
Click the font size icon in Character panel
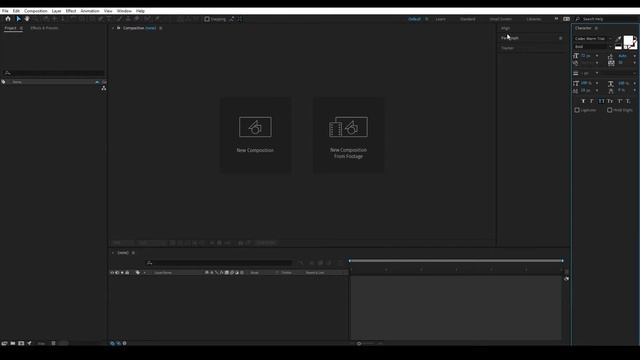576,56
